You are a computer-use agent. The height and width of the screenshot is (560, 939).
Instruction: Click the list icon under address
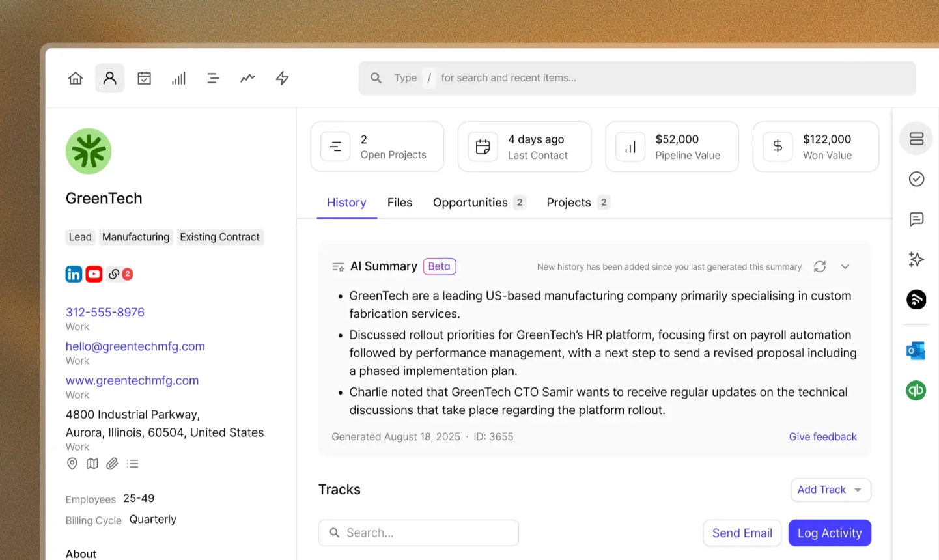click(x=133, y=464)
